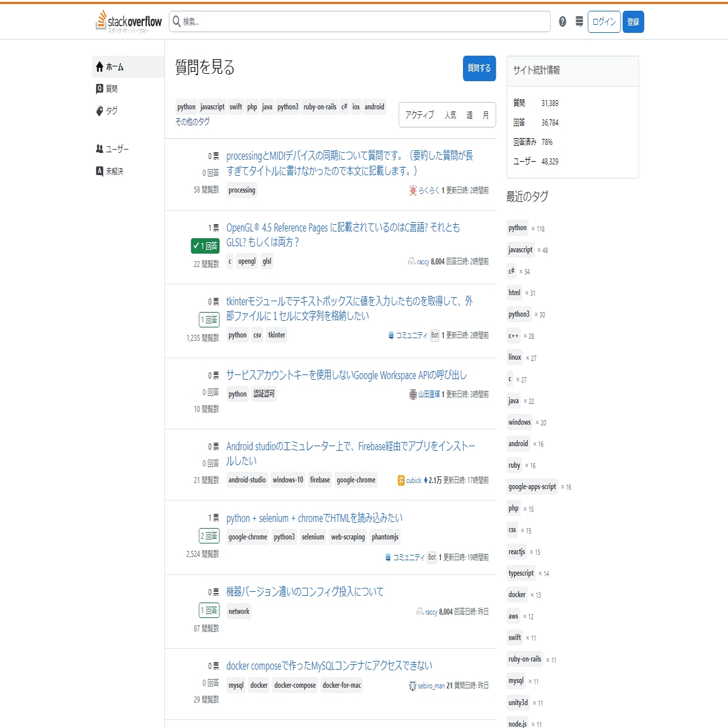Expand その他のタグ to see more tags
Screen dimensions: 728x728
coord(192,121)
